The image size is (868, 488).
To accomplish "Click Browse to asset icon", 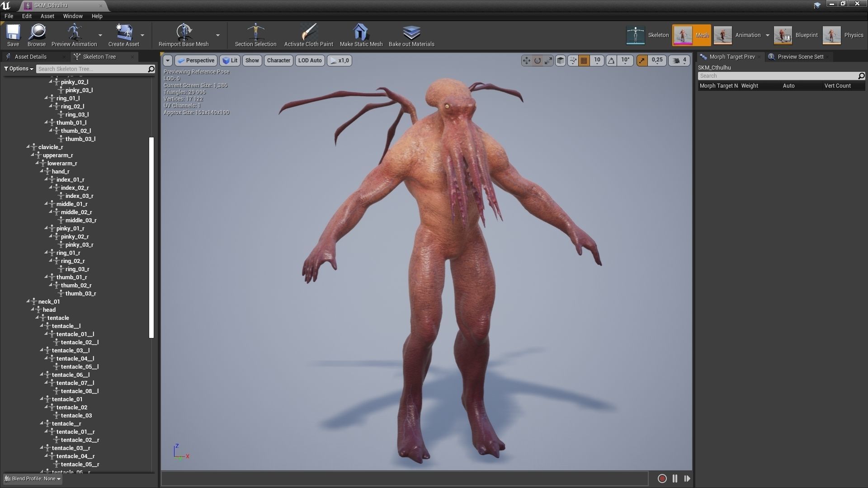I will coord(37,35).
